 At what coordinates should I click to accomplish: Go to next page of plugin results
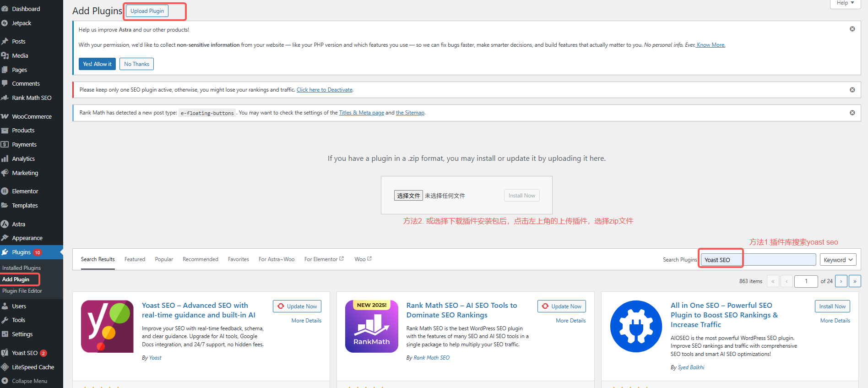point(841,281)
